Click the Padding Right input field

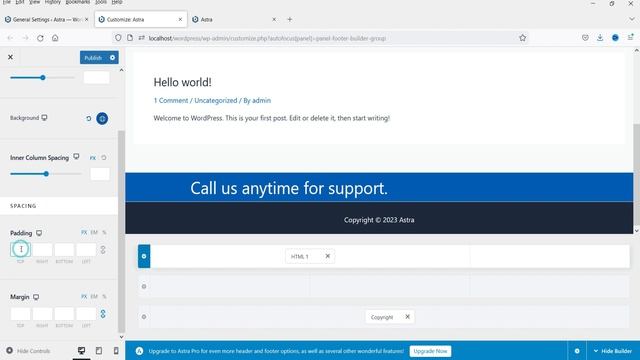point(42,249)
